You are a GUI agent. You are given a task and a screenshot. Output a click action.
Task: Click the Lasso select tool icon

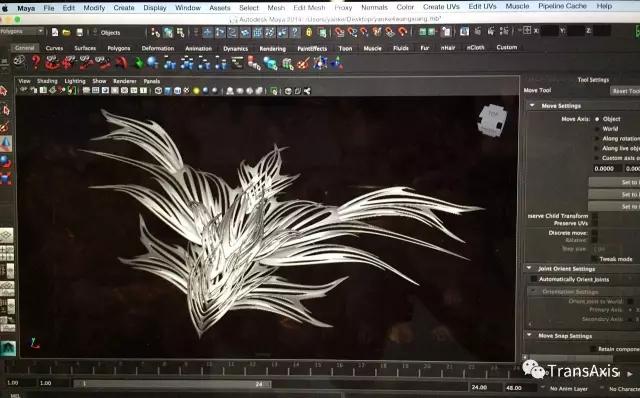tap(6, 110)
